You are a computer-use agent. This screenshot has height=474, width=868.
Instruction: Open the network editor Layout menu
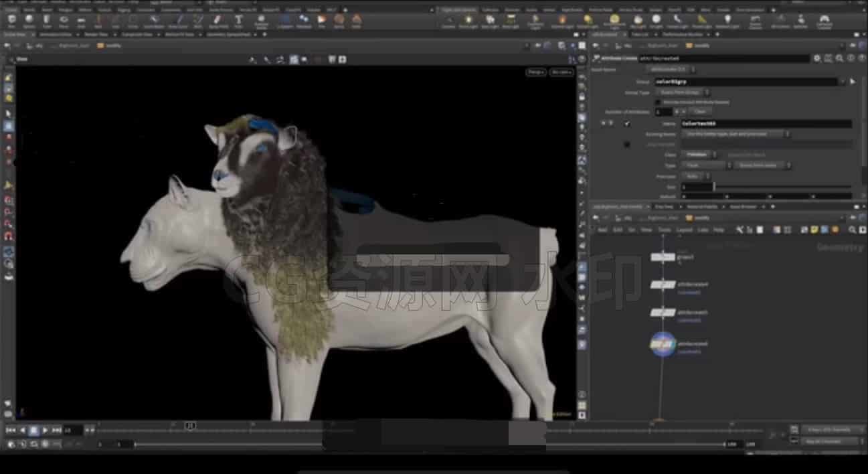(684, 230)
